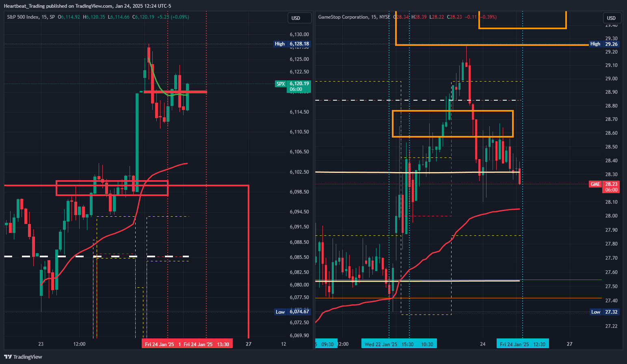Click the GME low value L28.22

437,17
